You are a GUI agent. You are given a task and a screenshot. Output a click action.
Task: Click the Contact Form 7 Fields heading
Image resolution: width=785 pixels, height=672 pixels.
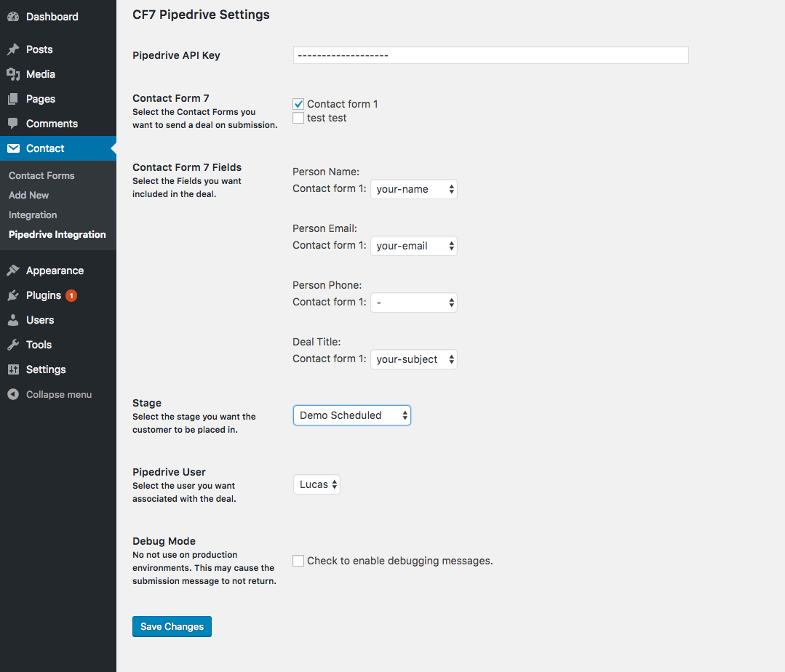(x=187, y=167)
